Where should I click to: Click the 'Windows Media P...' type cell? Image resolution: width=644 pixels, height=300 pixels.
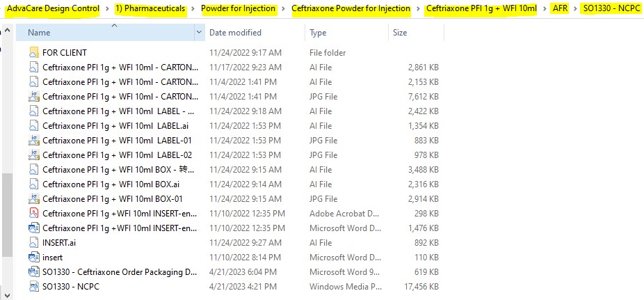pos(346,287)
